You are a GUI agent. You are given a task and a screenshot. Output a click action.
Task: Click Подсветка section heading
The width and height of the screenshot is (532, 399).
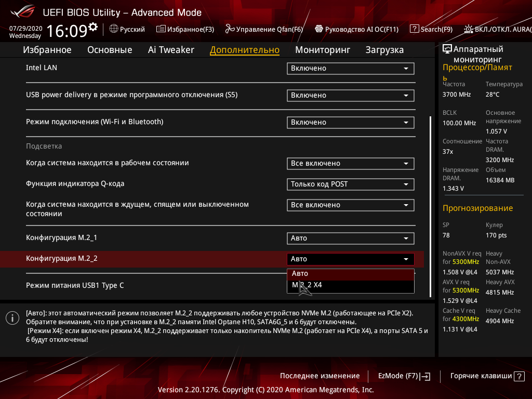44,146
